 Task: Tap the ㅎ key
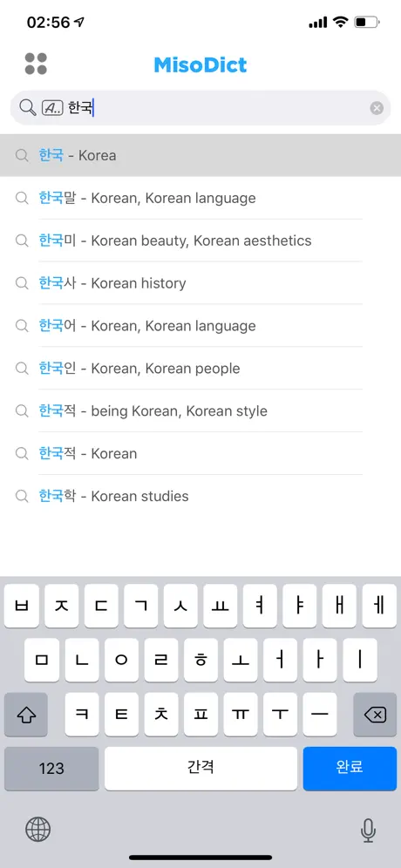click(200, 660)
